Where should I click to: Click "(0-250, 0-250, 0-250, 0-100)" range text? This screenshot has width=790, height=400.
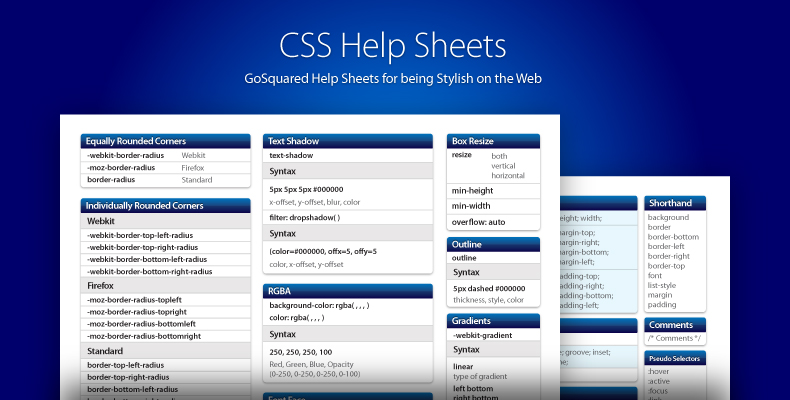pos(315,374)
